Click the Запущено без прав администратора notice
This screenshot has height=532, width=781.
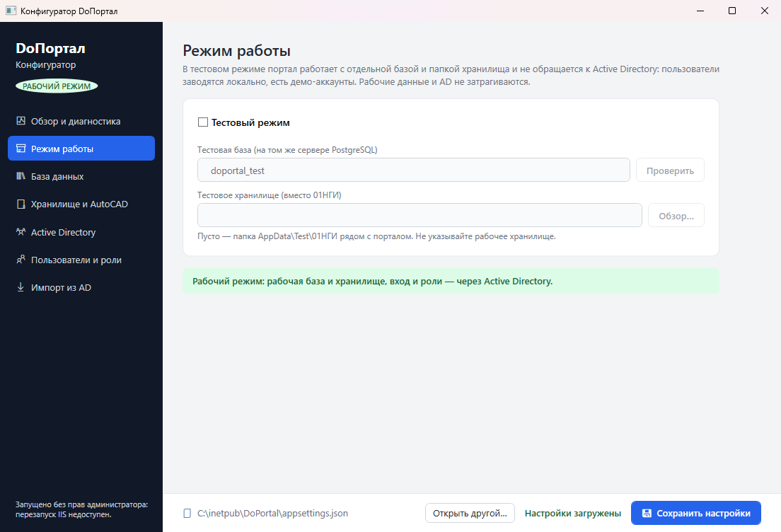click(81, 509)
